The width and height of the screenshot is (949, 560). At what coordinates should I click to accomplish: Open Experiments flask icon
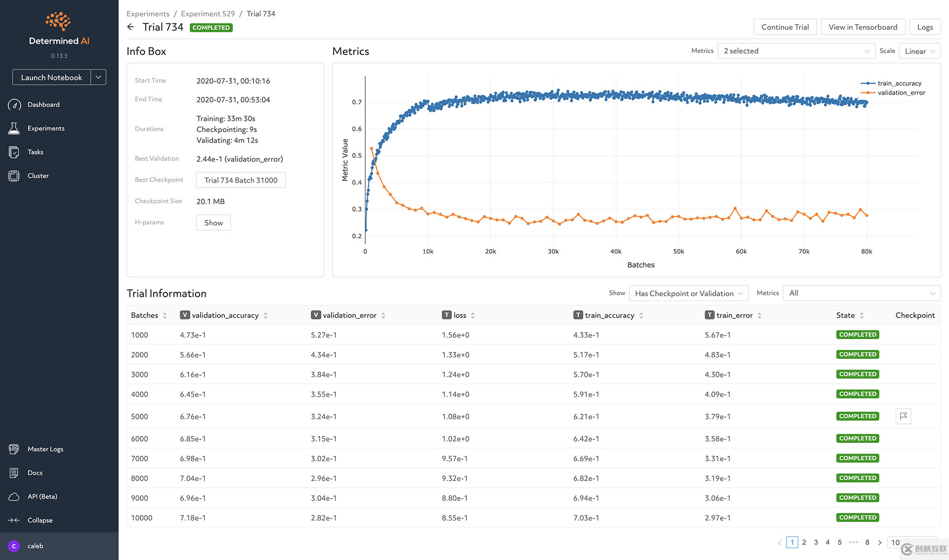(x=14, y=129)
